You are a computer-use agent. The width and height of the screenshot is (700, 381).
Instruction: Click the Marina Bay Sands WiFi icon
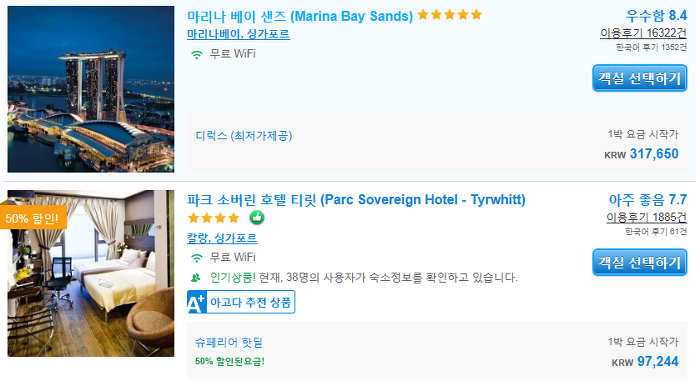196,54
